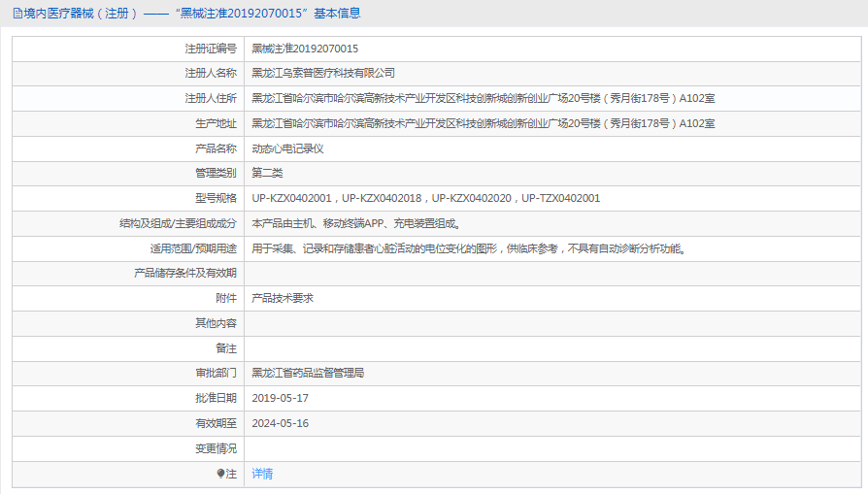Click the 附件 label
This screenshot has height=494, width=868.
coord(226,298)
